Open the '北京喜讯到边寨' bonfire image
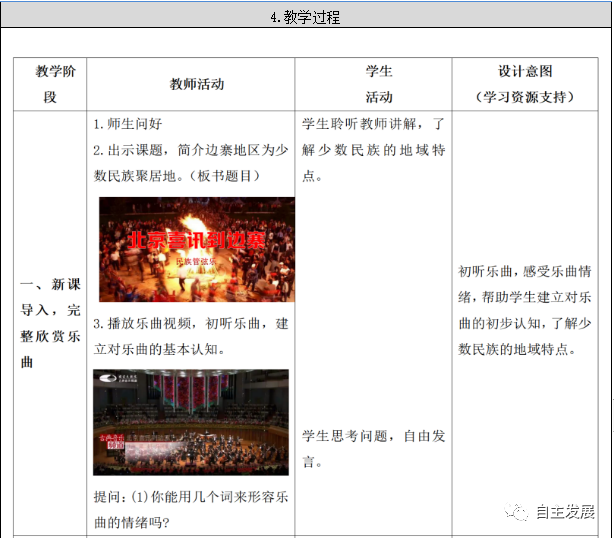The height and width of the screenshot is (538, 614). pos(197,249)
